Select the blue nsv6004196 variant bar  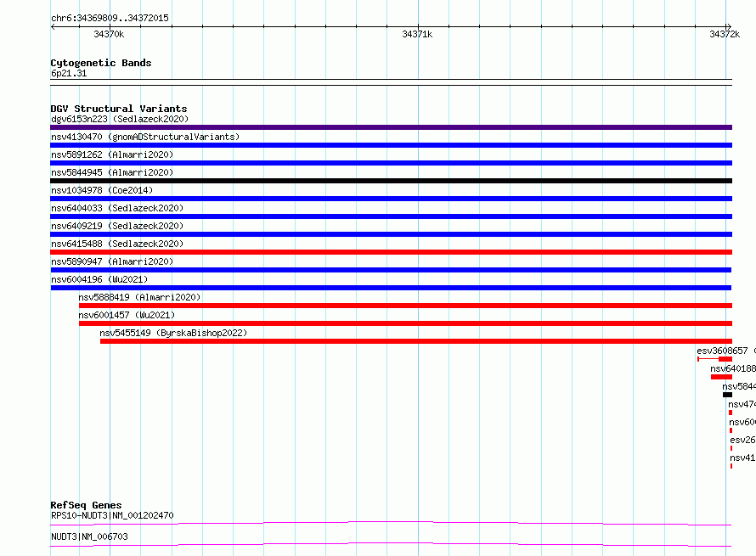pos(391,288)
